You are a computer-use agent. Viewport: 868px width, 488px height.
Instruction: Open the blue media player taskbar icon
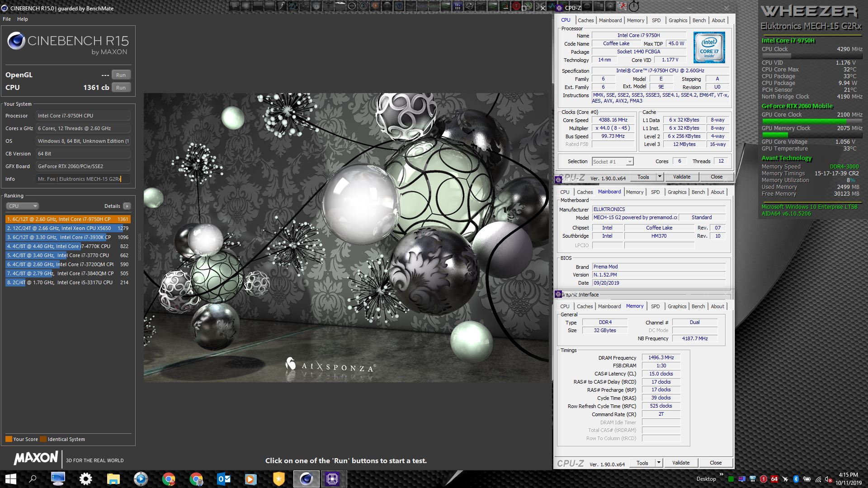click(141, 479)
